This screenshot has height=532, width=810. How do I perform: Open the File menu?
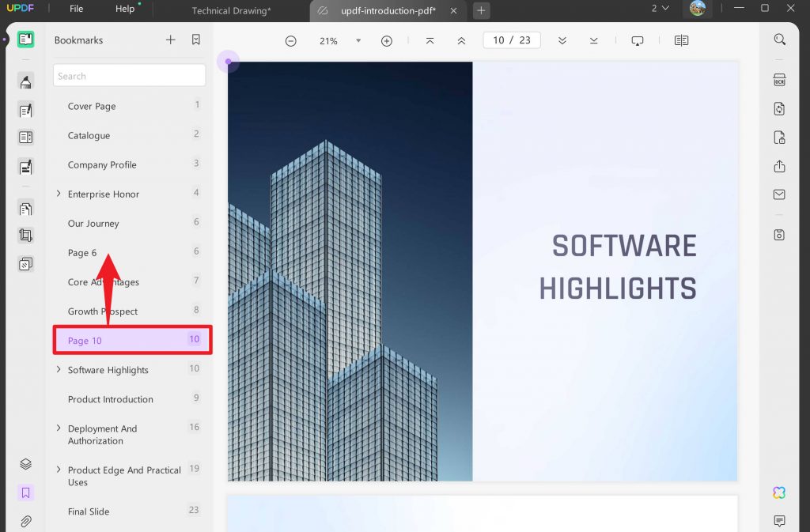pos(76,9)
